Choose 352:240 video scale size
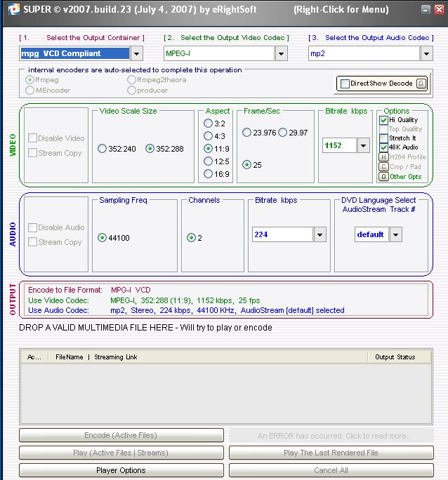Image resolution: width=448 pixels, height=480 pixels. coord(103,149)
